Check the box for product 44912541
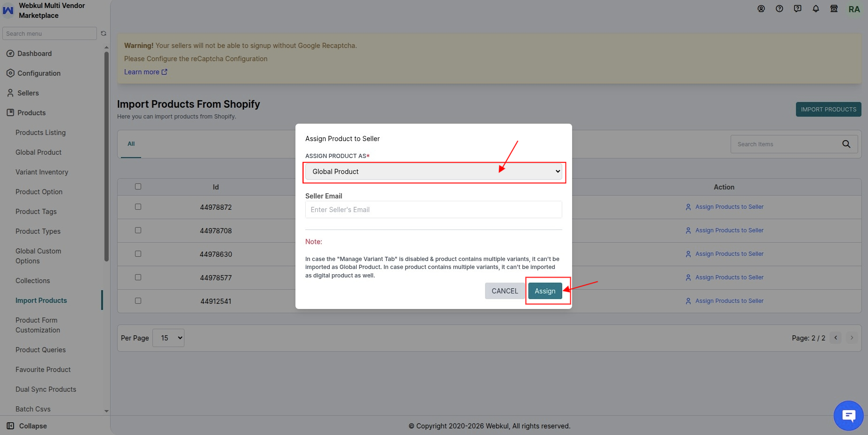 pyautogui.click(x=138, y=301)
